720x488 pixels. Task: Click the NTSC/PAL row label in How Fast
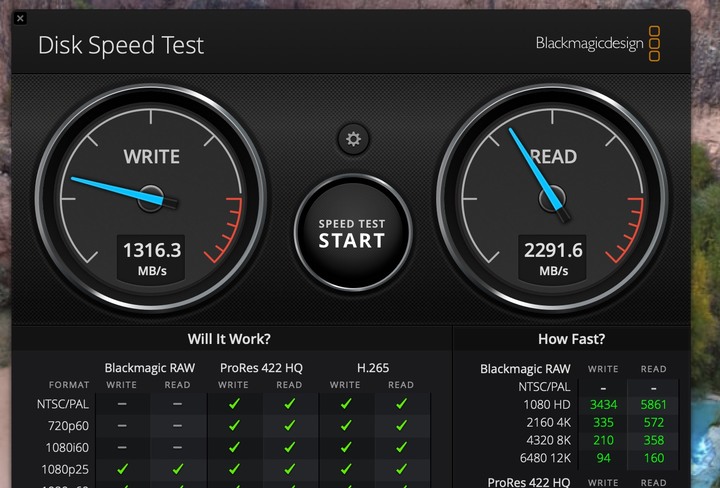(545, 387)
